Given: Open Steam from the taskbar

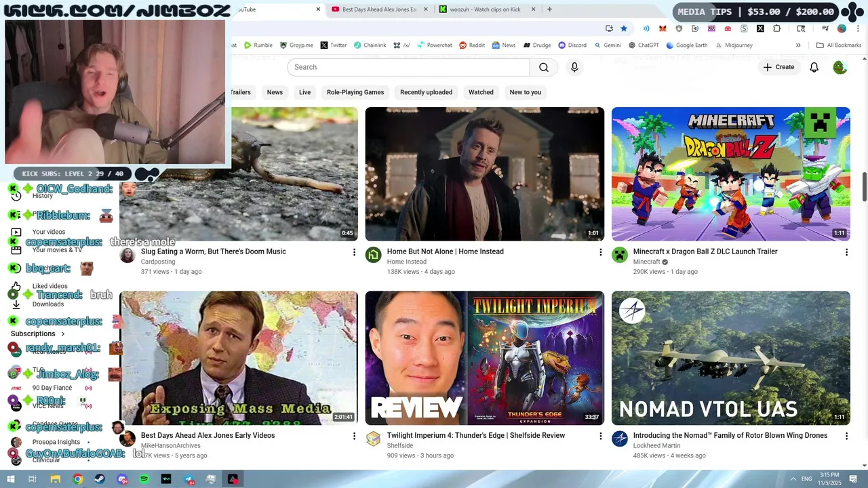Looking at the screenshot, I should click(100, 479).
